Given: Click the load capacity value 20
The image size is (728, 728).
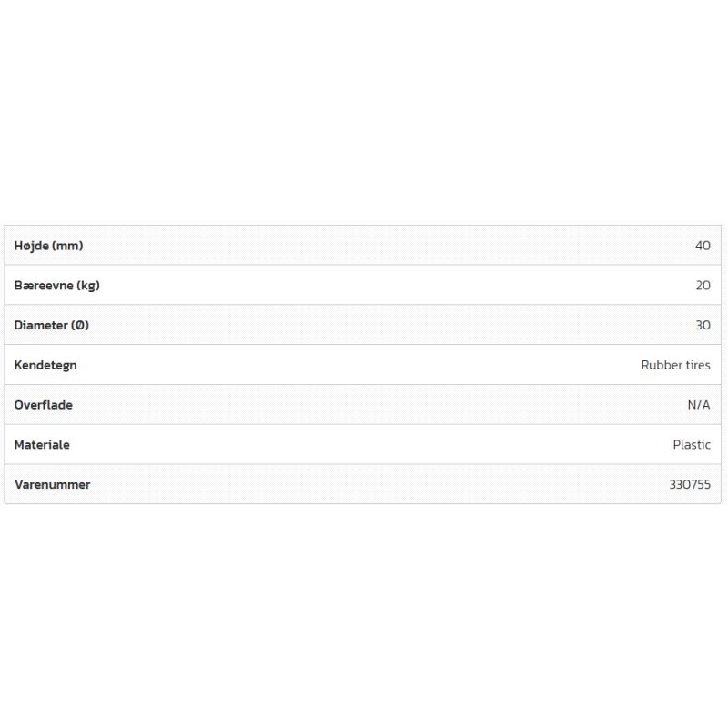Looking at the screenshot, I should [703, 286].
